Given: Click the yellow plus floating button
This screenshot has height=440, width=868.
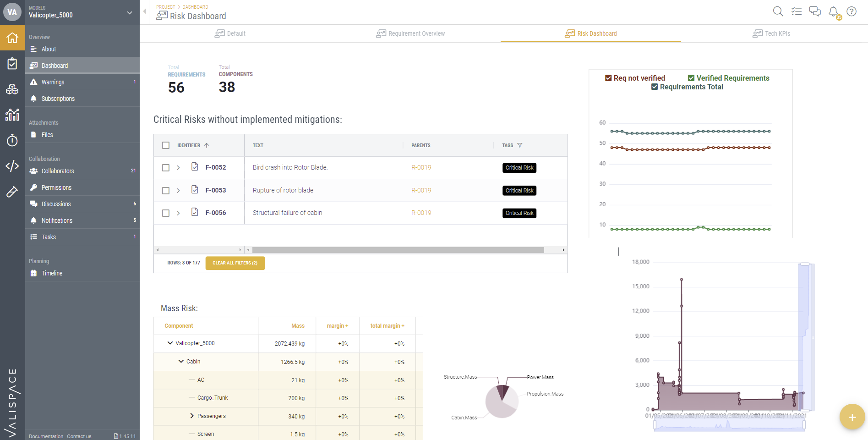Looking at the screenshot, I should tap(852, 417).
